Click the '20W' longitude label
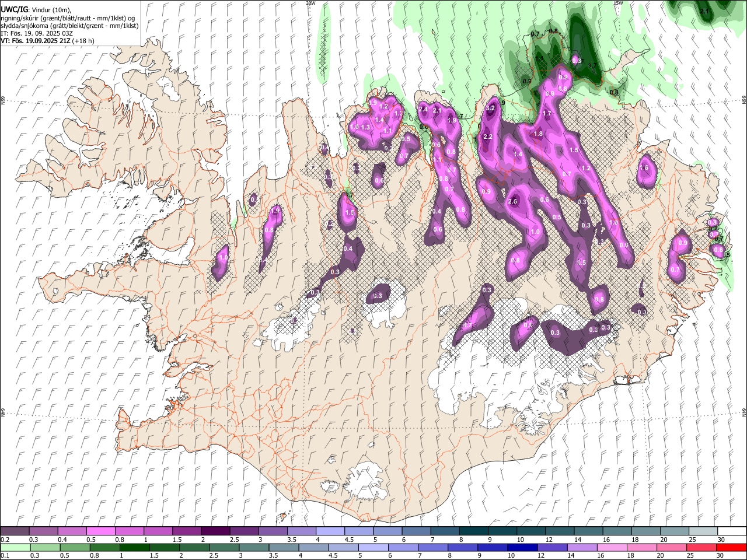 click(x=310, y=3)
